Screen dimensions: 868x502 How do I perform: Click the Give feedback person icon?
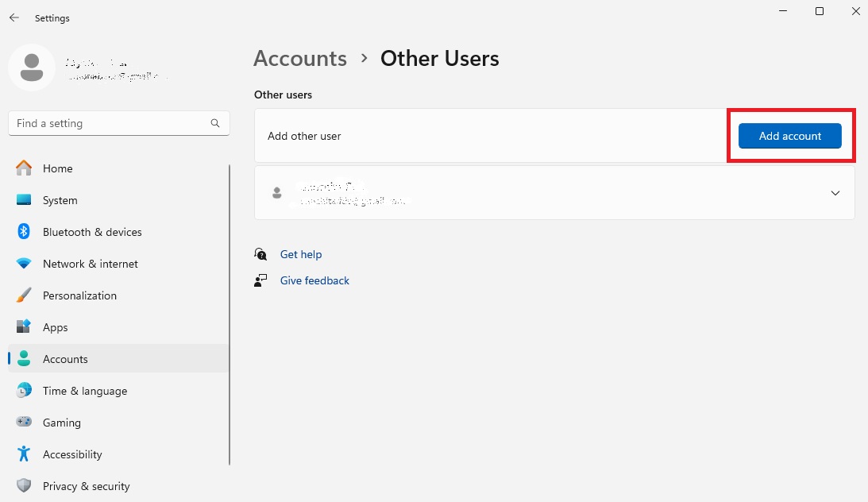pos(260,280)
